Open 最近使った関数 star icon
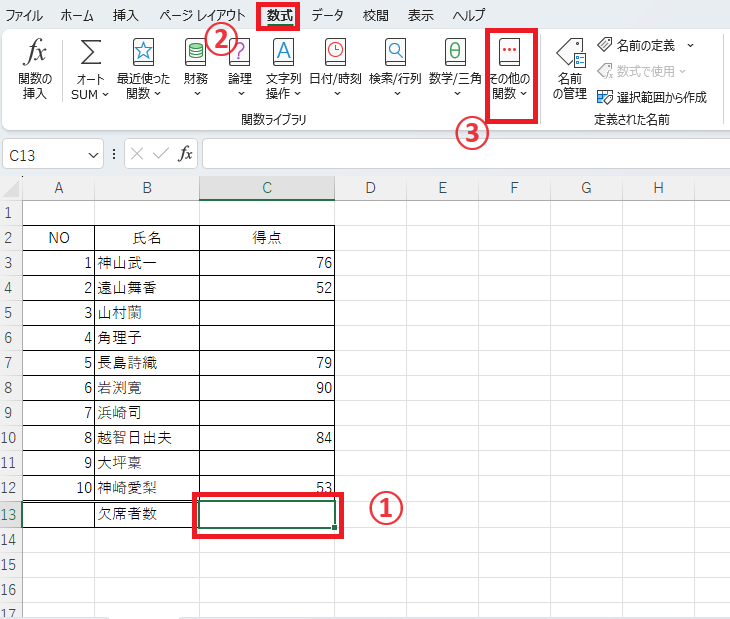Image resolution: width=730 pixels, height=619 pixels. click(x=143, y=52)
